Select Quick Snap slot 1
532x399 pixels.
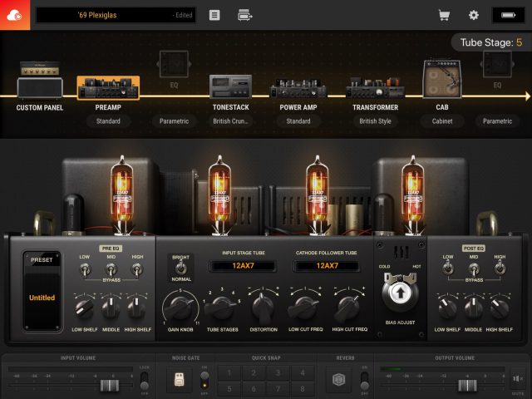(x=229, y=373)
